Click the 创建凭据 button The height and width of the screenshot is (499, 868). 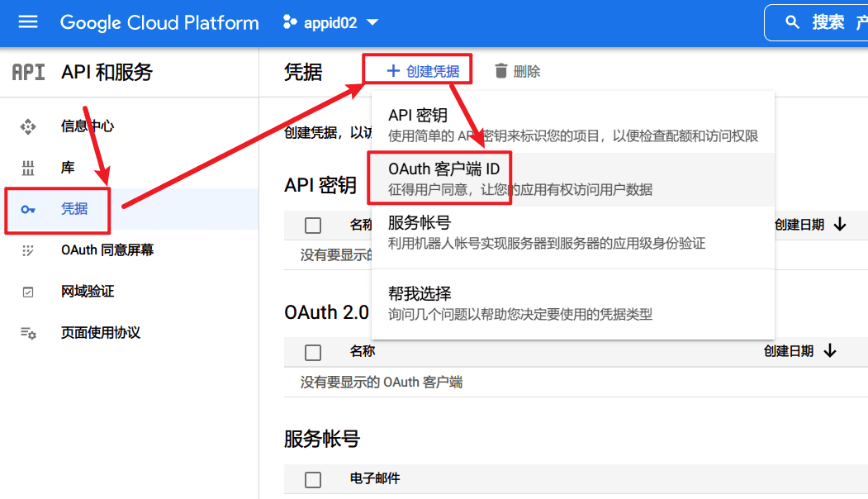423,71
